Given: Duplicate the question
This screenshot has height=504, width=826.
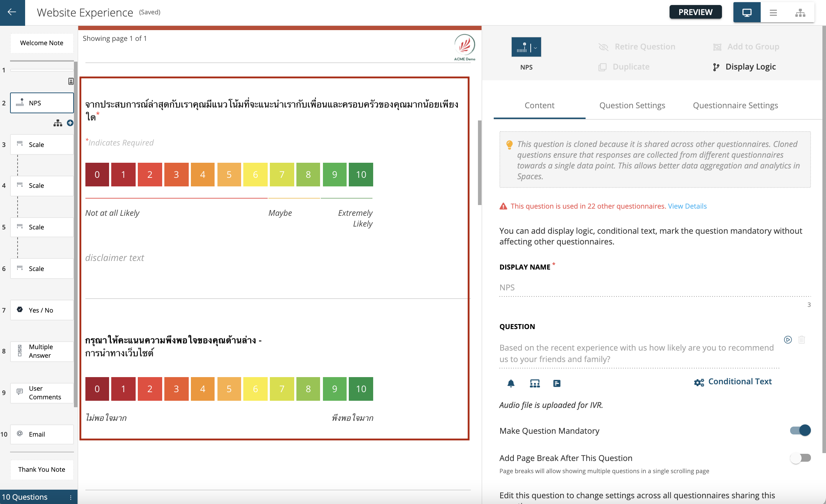Looking at the screenshot, I should click(x=624, y=67).
